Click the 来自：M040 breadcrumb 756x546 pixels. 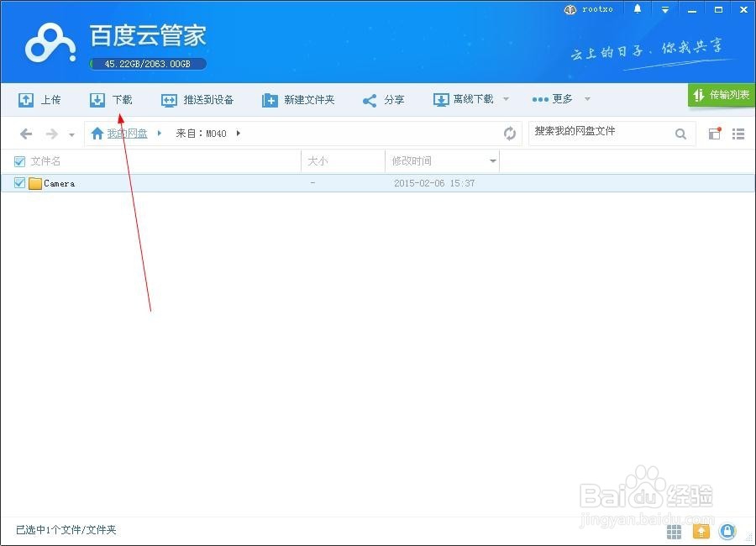[x=201, y=134]
